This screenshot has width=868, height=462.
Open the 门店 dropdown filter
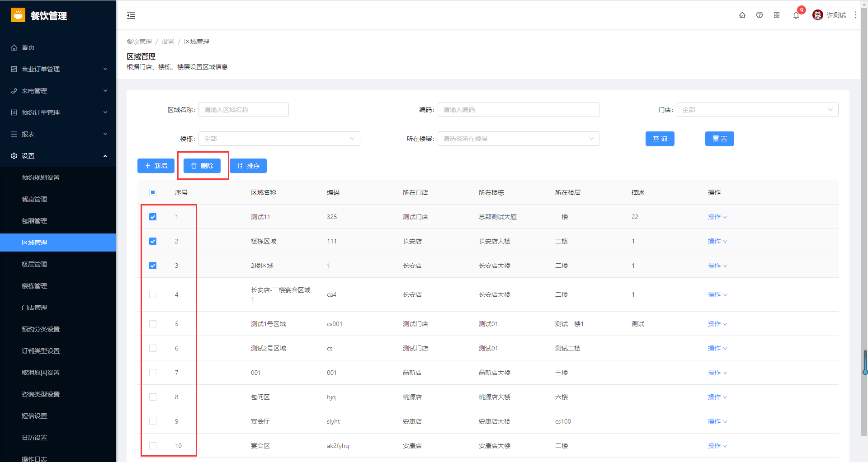click(757, 110)
